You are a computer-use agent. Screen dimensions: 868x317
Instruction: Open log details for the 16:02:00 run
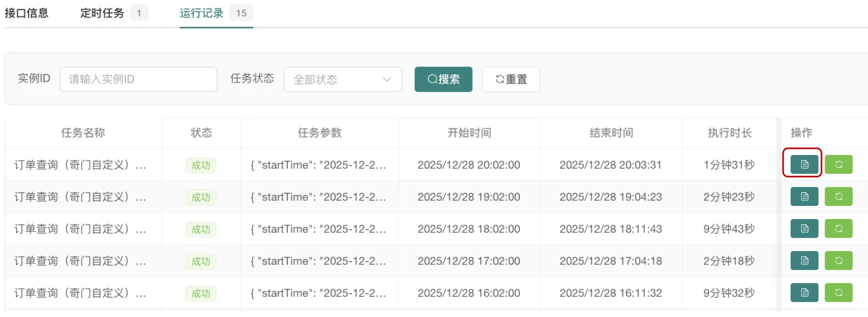(804, 293)
